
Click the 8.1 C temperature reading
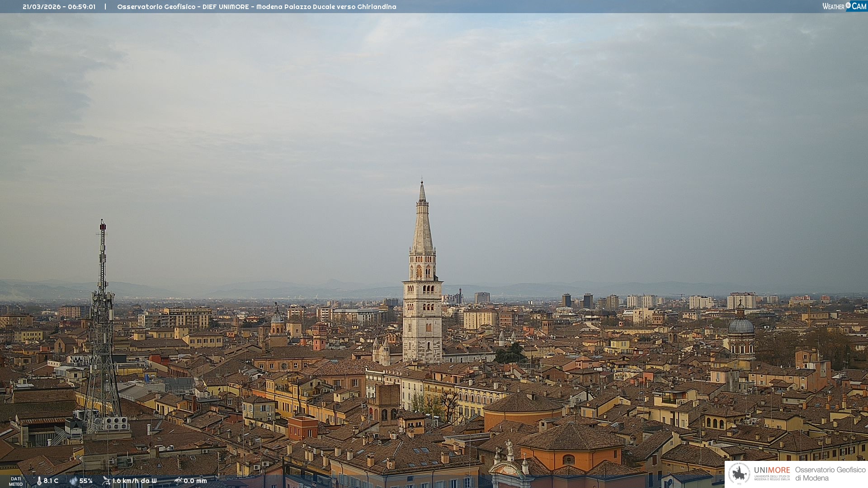click(x=51, y=481)
